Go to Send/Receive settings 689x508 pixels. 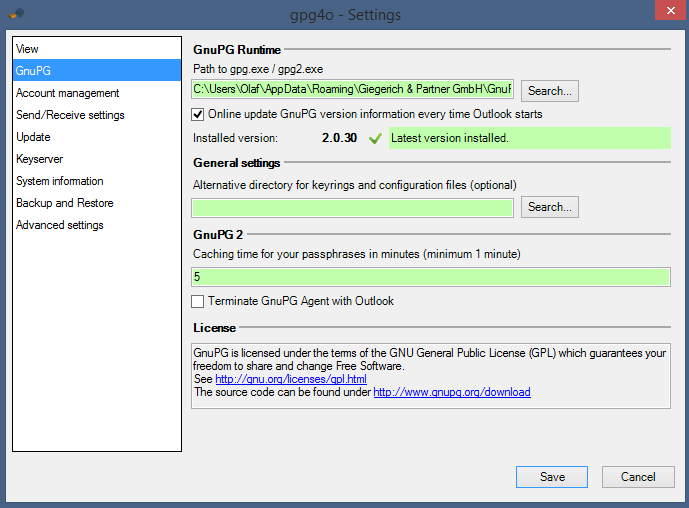pyautogui.click(x=97, y=115)
